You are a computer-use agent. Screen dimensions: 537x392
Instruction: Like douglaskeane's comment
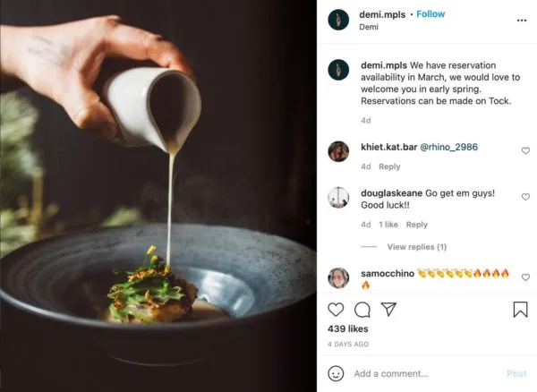point(525,198)
